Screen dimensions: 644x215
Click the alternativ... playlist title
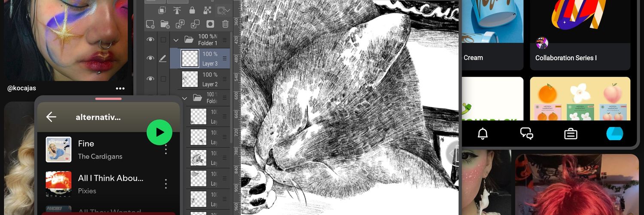tap(98, 117)
